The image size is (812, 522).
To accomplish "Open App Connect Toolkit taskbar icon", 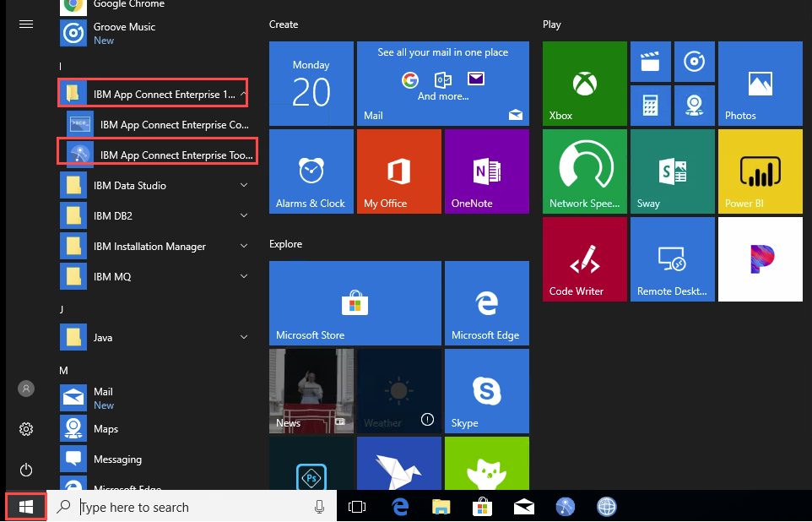I will tap(566, 507).
